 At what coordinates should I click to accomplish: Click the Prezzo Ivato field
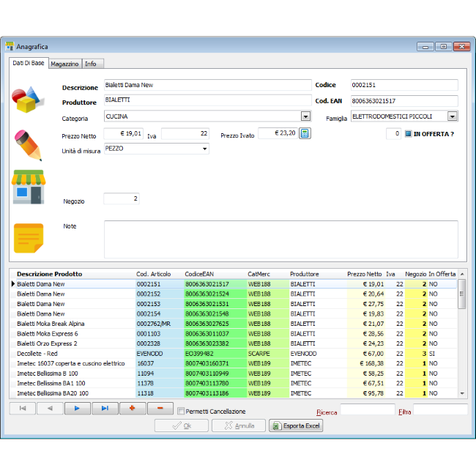coord(278,133)
